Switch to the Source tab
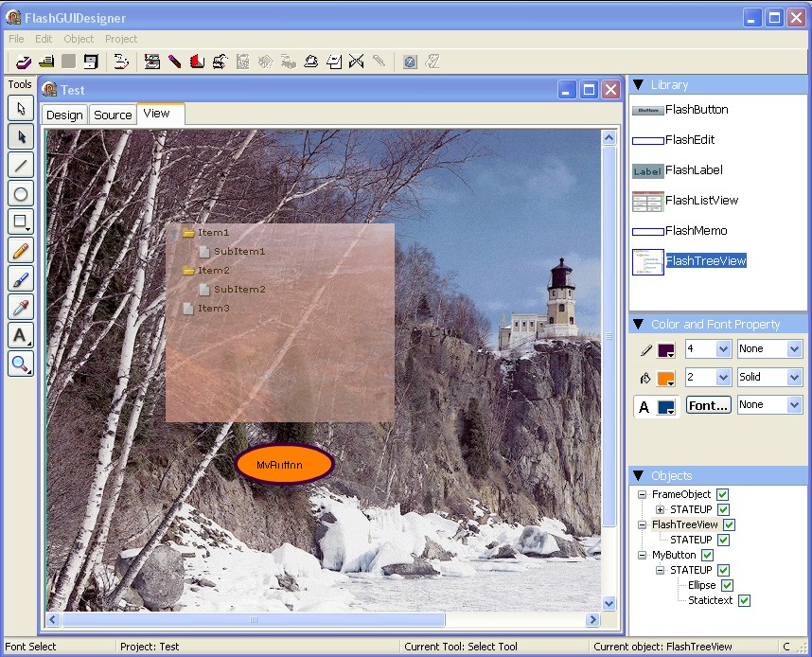The height and width of the screenshot is (657, 812). (113, 115)
